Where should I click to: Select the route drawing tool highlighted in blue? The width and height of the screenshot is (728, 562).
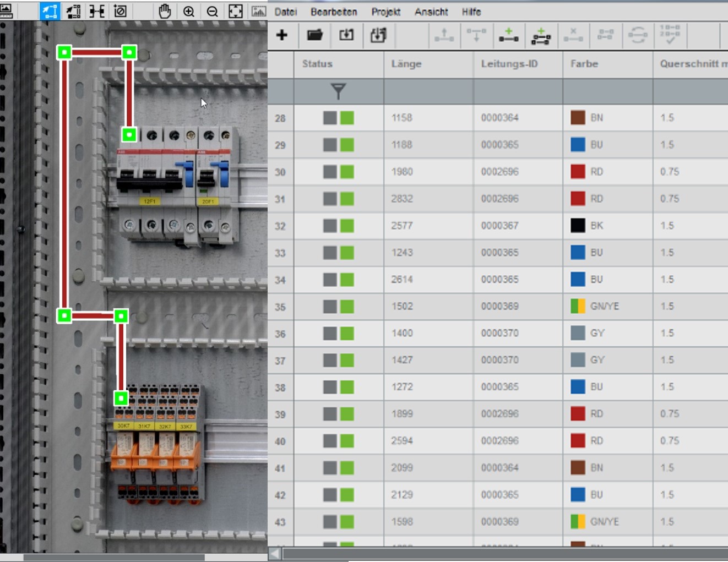[50, 11]
